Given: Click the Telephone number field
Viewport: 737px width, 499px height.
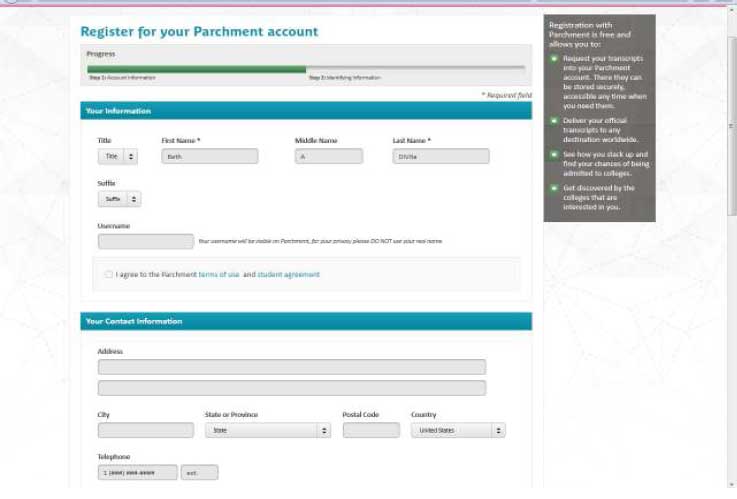Looking at the screenshot, I should [138, 472].
